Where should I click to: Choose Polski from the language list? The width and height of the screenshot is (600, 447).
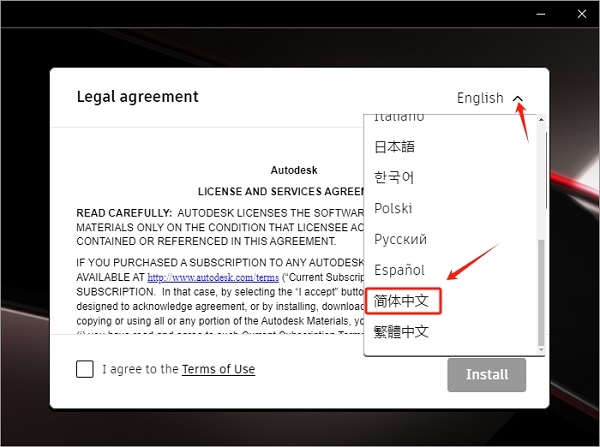pyautogui.click(x=393, y=208)
